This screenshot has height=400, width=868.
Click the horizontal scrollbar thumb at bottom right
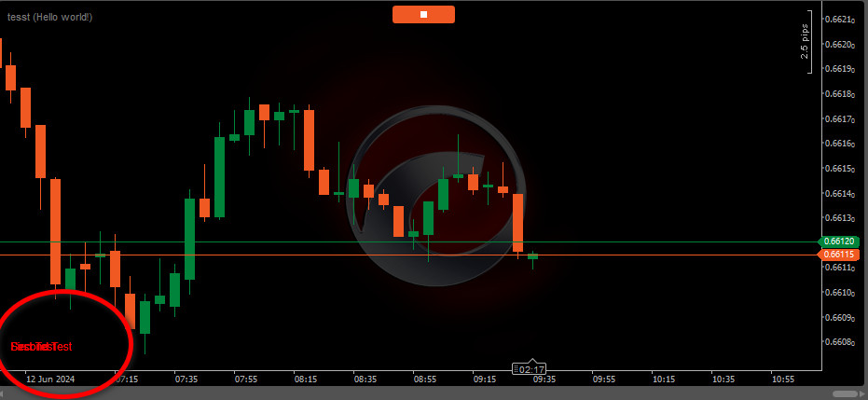coord(844,393)
